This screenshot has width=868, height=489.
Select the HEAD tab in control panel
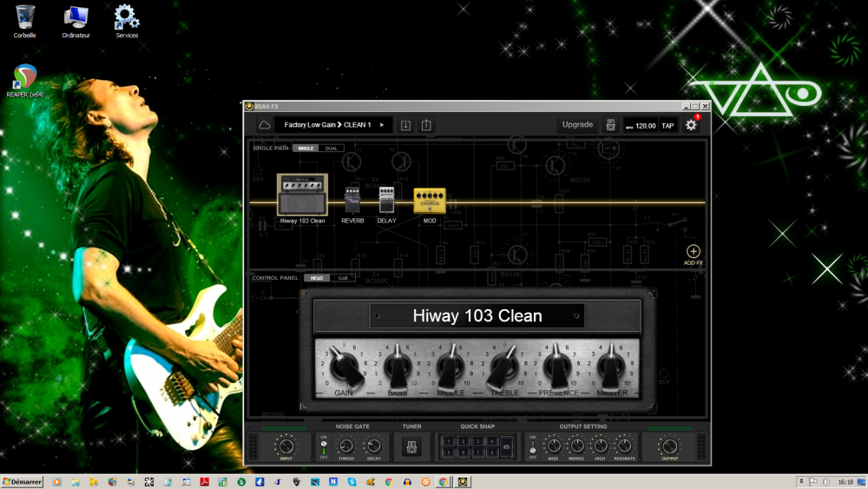[316, 278]
